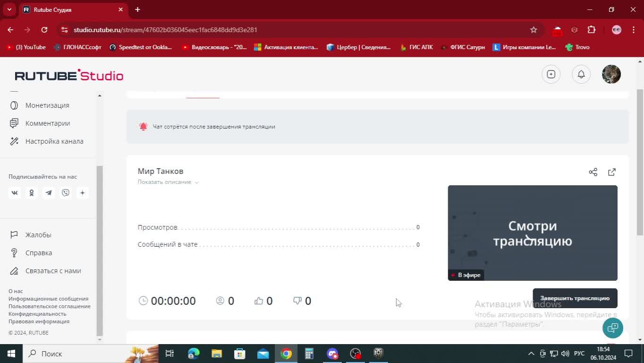Open Конфиденциальность footer link
This screenshot has width=644, height=363.
click(37, 314)
